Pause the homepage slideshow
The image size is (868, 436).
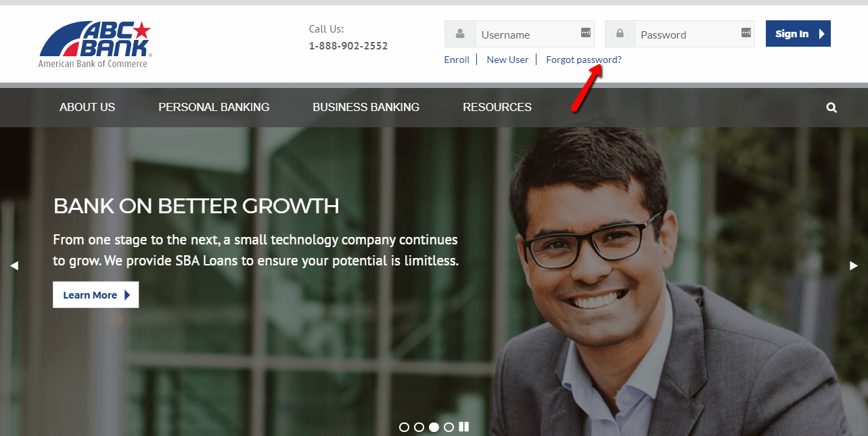pyautogui.click(x=464, y=427)
